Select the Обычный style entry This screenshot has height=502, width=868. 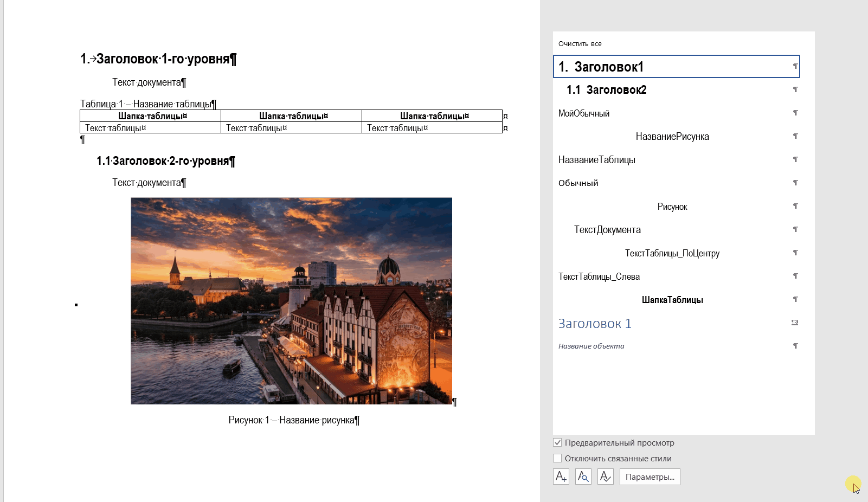(676, 183)
